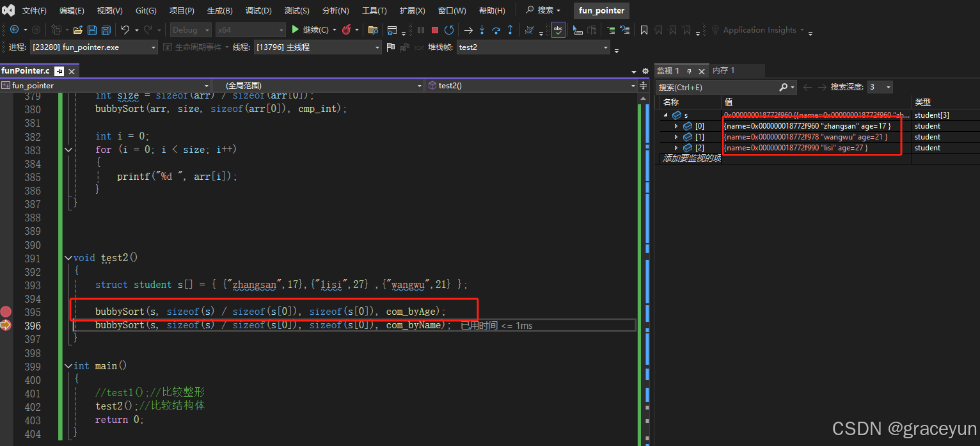
Task: Open the 文件(F) menu
Action: pyautogui.click(x=35, y=11)
